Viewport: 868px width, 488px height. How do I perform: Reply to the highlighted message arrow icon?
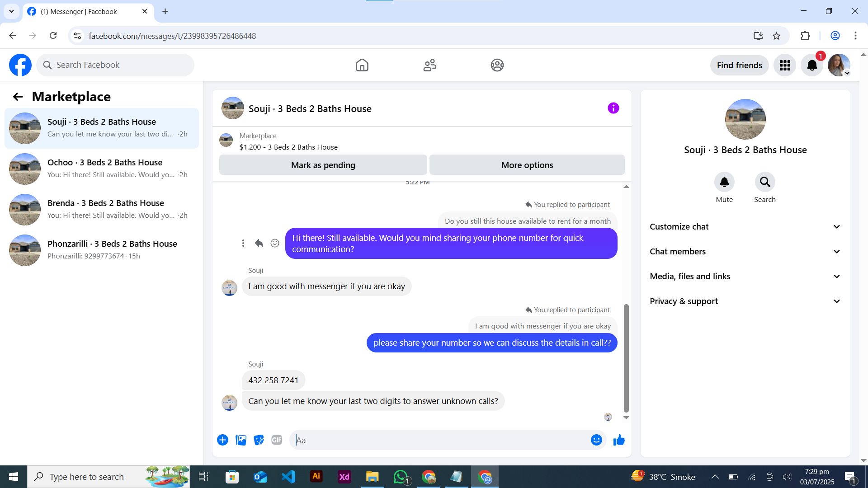(259, 243)
